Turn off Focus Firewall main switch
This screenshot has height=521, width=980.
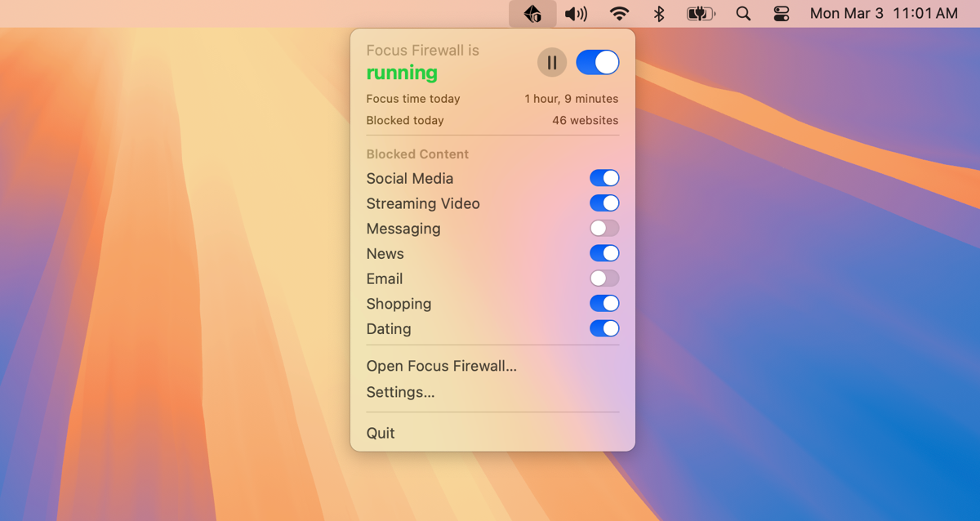(x=597, y=62)
